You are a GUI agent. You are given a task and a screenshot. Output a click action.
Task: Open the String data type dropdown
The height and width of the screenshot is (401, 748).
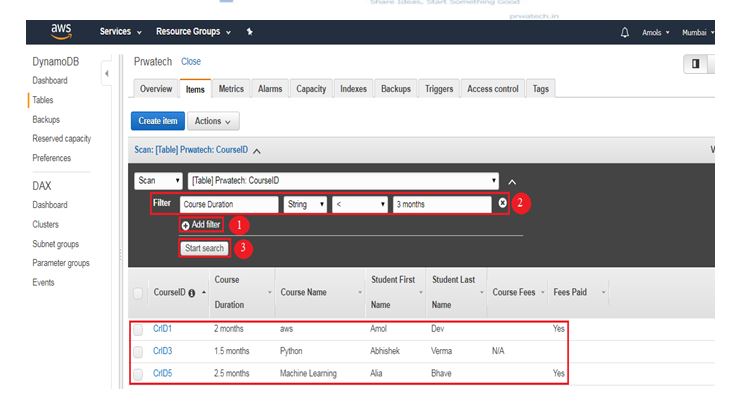pyautogui.click(x=305, y=204)
